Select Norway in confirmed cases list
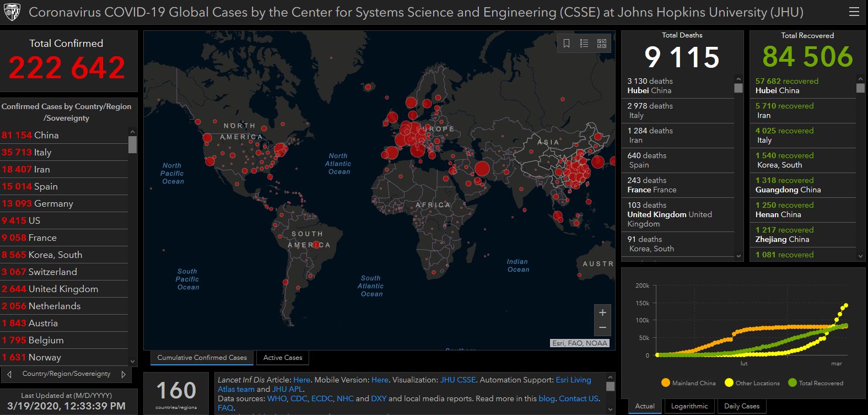 [64, 357]
